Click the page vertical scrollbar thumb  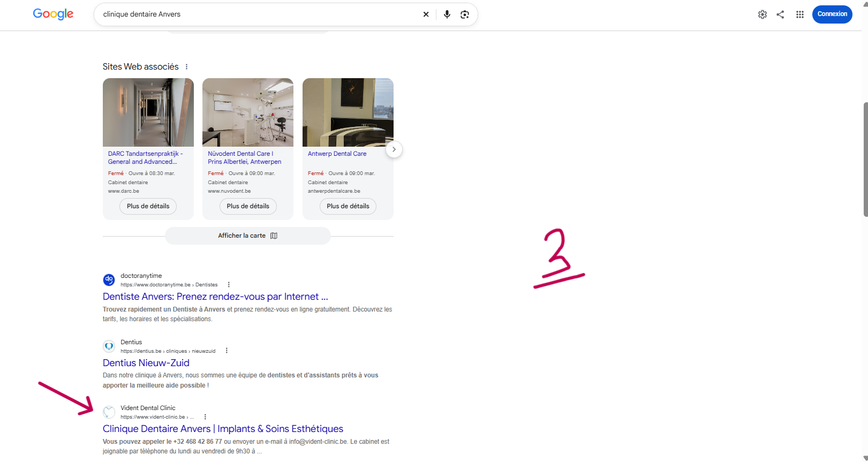point(865,159)
